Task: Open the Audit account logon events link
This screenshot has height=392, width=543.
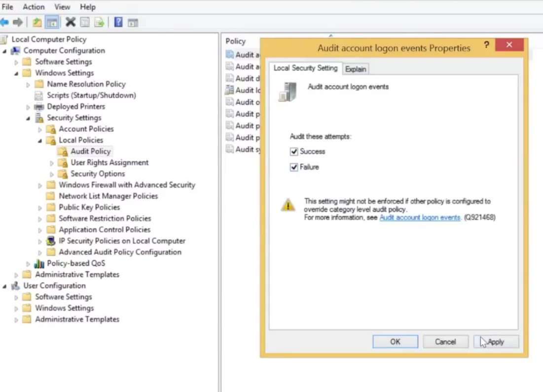Action: click(x=420, y=217)
